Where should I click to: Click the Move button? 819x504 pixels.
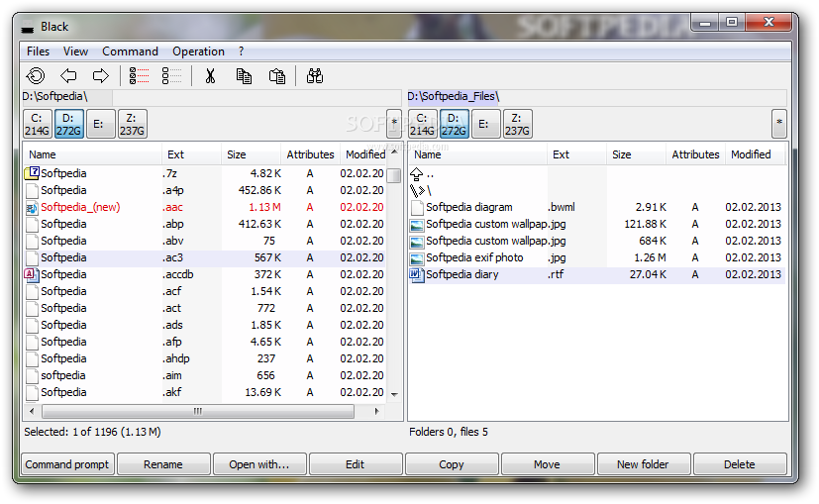pyautogui.click(x=548, y=464)
